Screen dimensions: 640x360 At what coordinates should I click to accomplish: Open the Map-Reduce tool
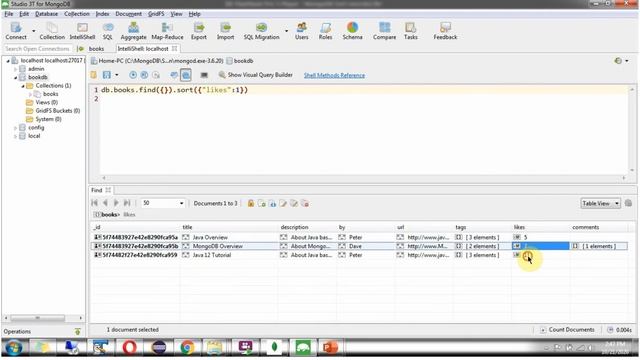(x=167, y=31)
